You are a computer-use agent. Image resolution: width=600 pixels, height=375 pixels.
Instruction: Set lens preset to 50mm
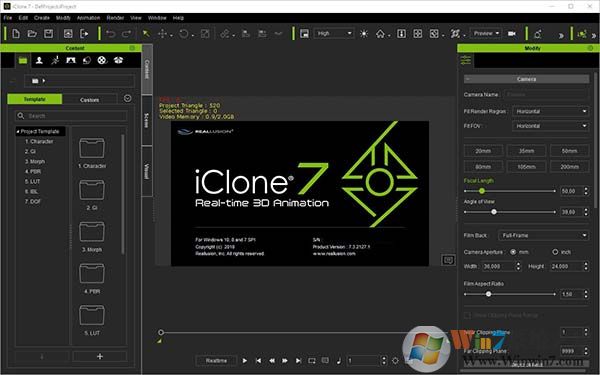569,151
